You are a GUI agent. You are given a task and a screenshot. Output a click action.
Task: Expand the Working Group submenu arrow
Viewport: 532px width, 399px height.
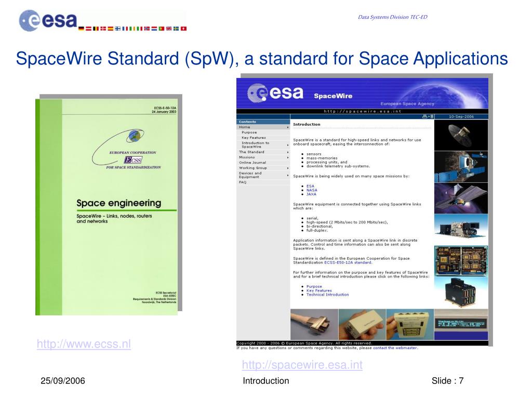point(288,168)
